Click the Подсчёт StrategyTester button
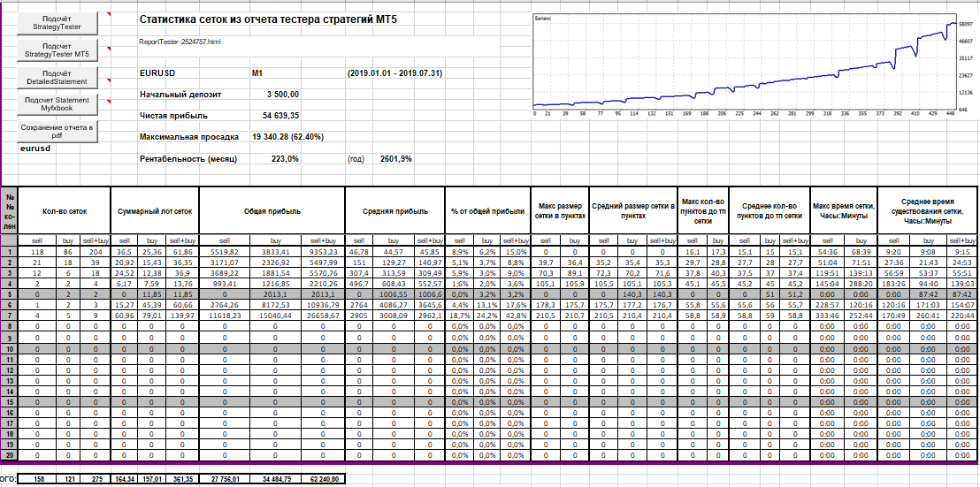Image resolution: width=980 pixels, height=487 pixels. pos(57,22)
